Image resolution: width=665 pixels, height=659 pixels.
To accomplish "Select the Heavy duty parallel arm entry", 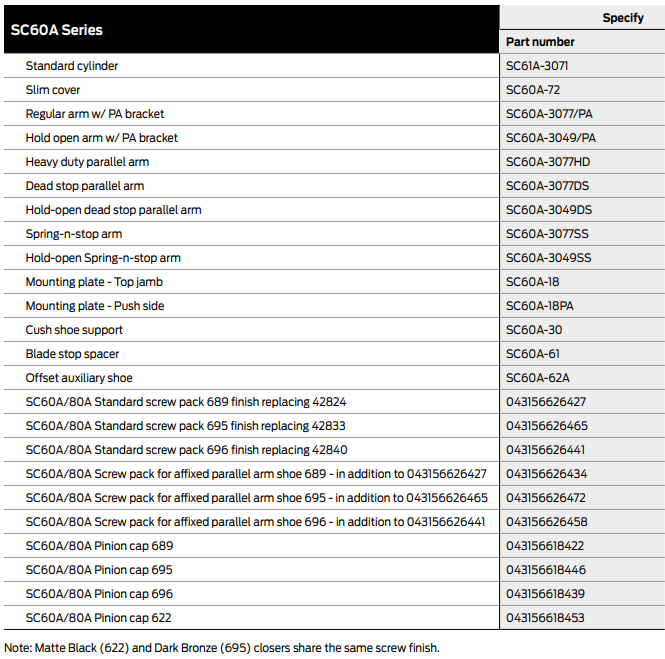I will pos(87,162).
